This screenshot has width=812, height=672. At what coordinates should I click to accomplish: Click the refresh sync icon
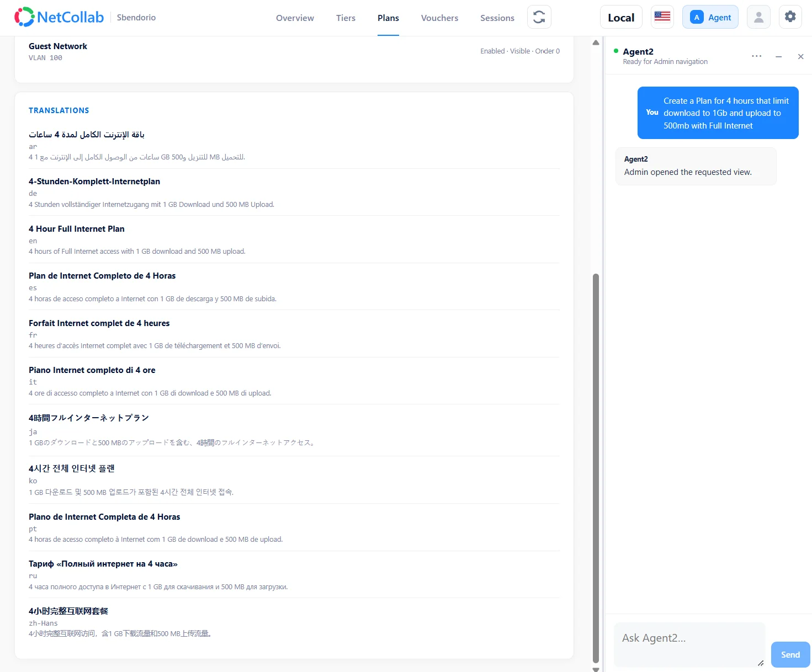tap(539, 17)
